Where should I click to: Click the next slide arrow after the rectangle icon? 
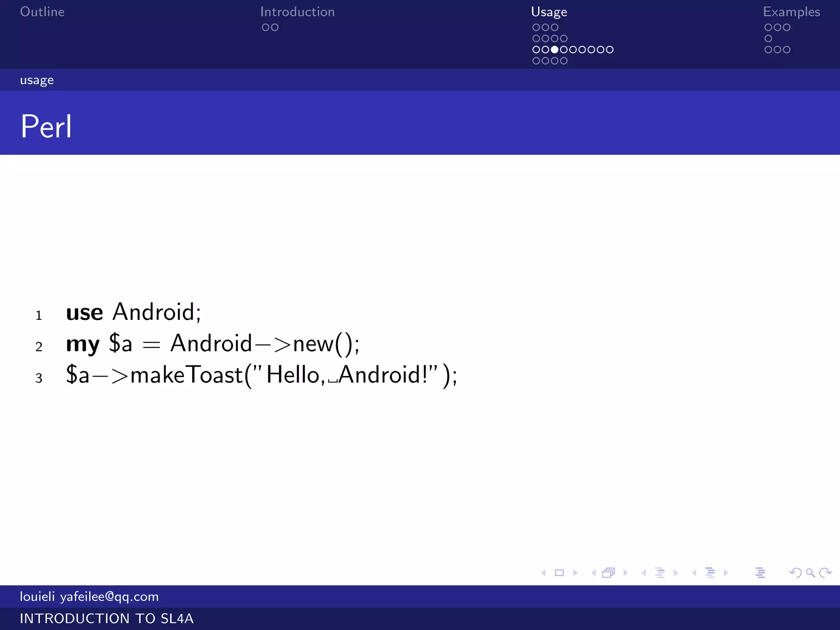point(575,573)
